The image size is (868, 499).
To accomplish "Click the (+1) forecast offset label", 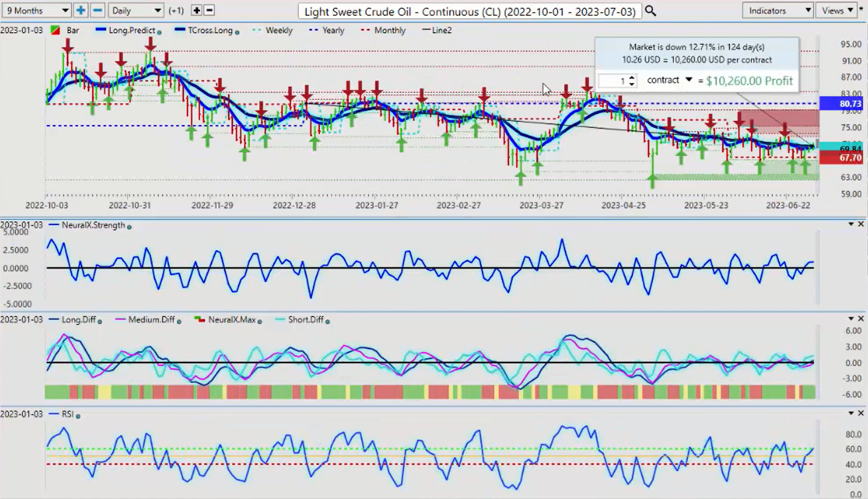I will [176, 10].
